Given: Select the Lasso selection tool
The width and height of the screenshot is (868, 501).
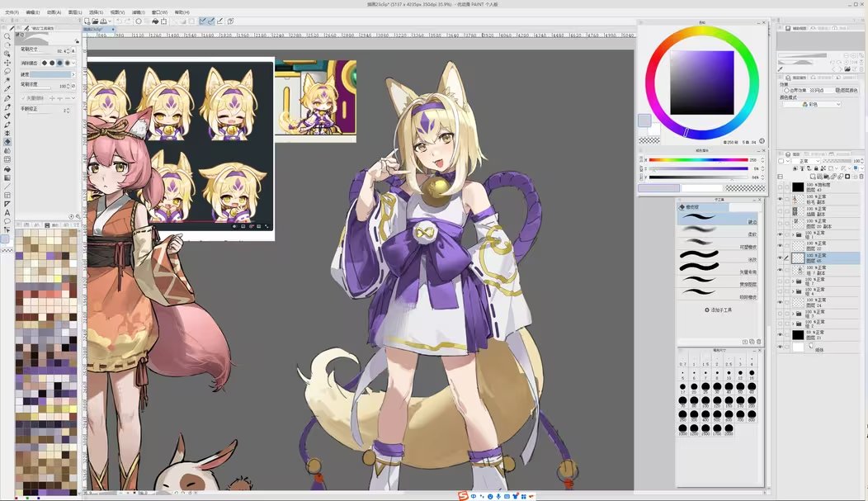Looking at the screenshot, I should click(x=7, y=70).
